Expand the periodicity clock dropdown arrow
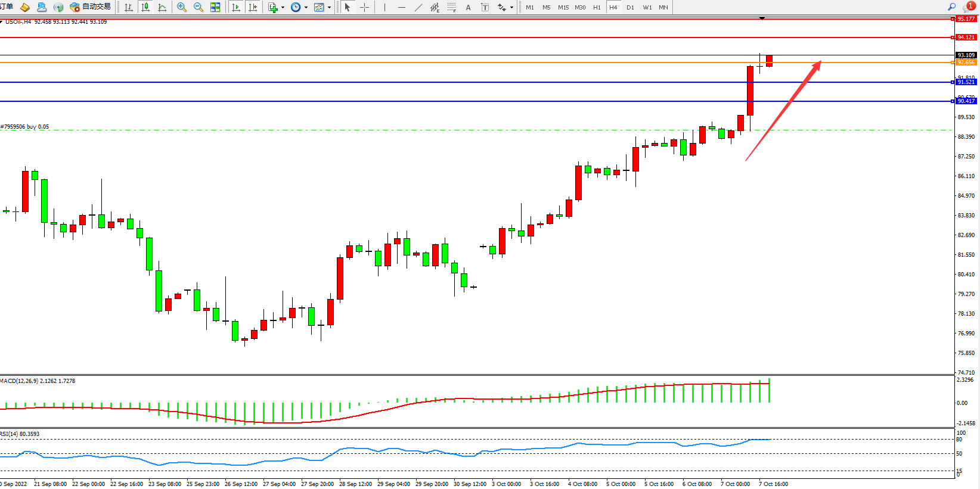980x489 pixels. point(306,8)
